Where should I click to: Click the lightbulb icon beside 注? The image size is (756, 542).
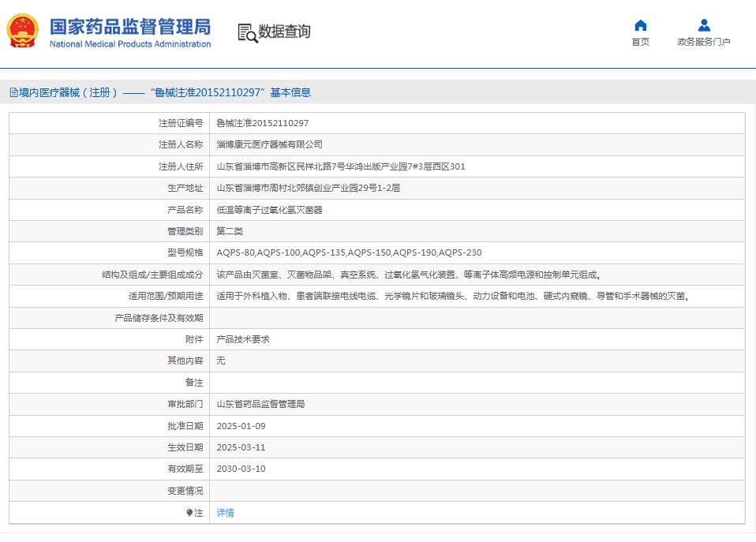point(188,512)
